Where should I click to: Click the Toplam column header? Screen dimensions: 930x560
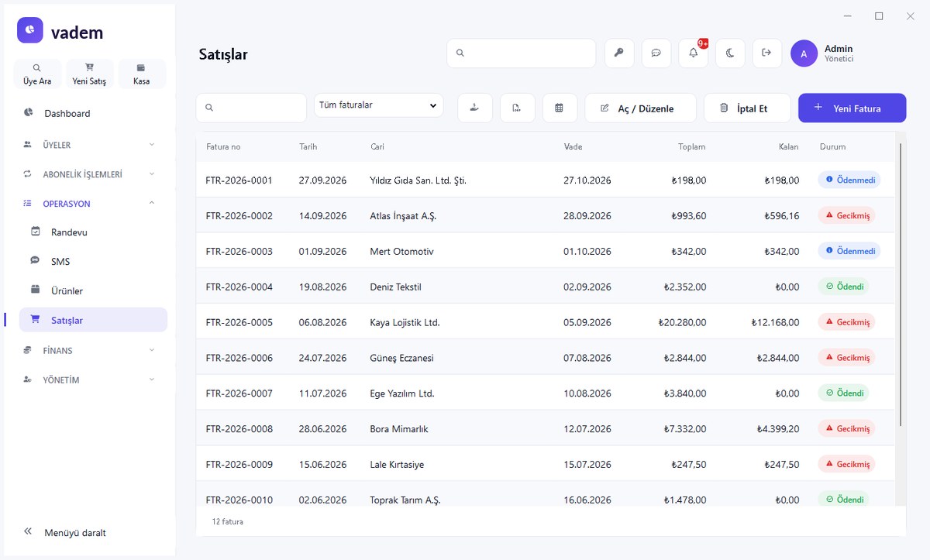[692, 147]
